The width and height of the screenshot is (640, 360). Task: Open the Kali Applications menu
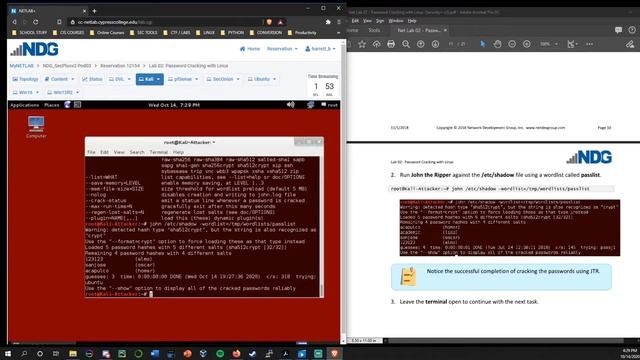click(24, 105)
